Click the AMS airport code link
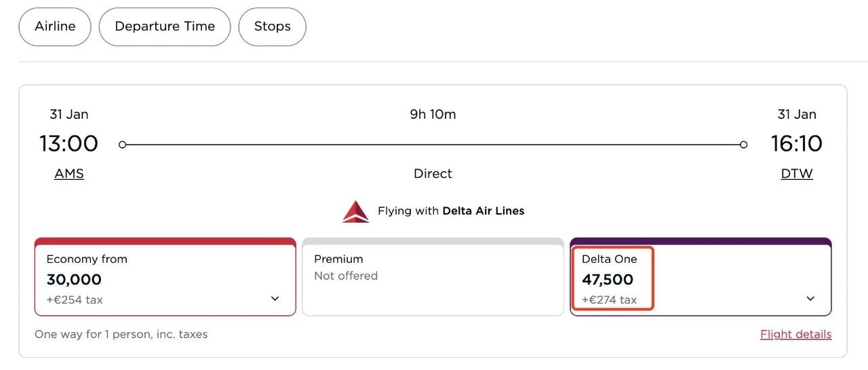Screen dimensions: 868x370 69,174
